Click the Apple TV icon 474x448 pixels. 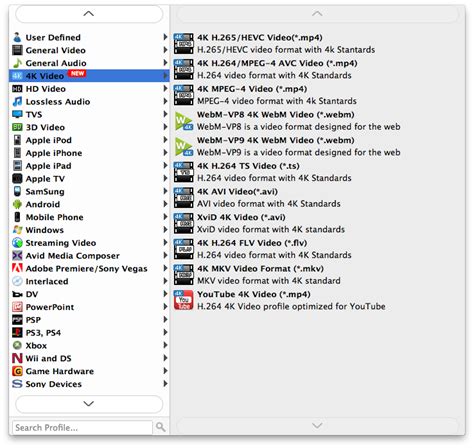17,179
